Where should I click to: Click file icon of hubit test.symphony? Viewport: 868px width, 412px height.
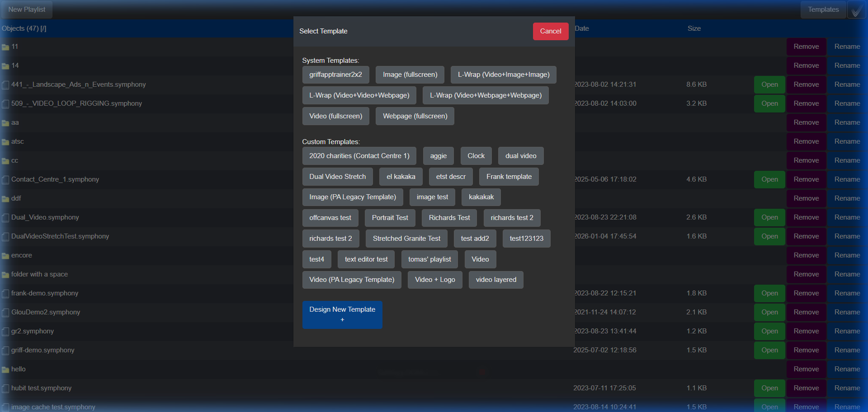(x=5, y=389)
